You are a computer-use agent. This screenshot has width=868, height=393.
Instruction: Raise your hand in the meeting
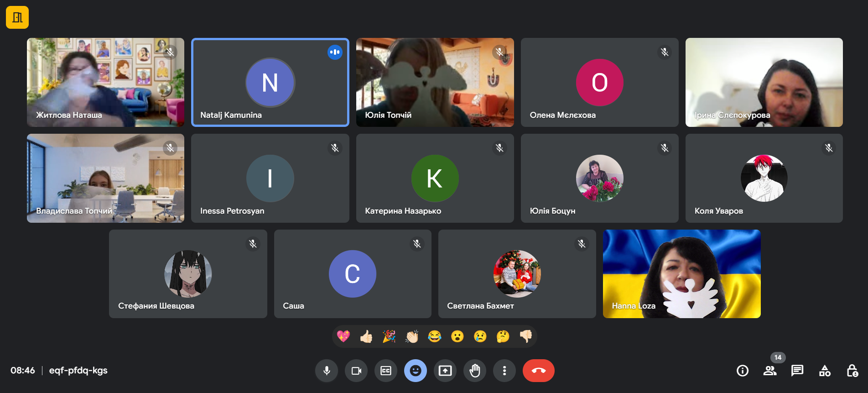(475, 371)
